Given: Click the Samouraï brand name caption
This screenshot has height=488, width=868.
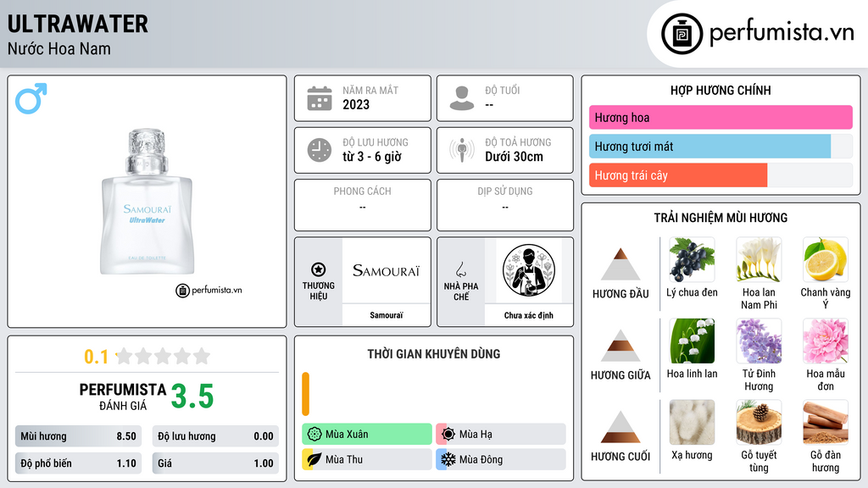Looking at the screenshot, I should pyautogui.click(x=387, y=315).
